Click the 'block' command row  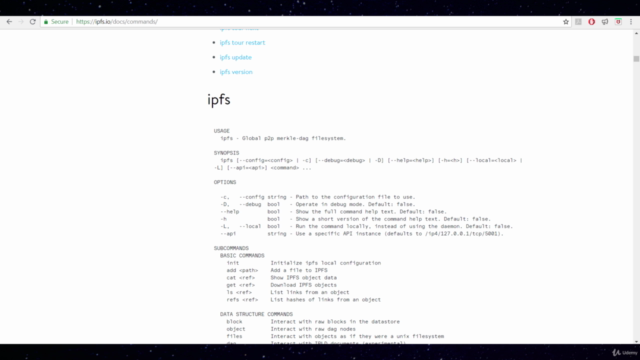pos(313,322)
